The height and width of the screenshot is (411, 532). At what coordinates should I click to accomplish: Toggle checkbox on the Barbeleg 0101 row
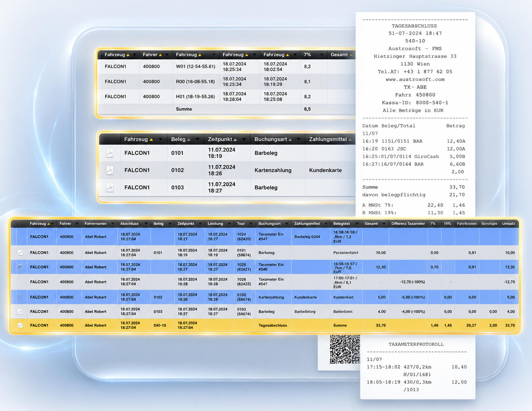tap(20, 253)
